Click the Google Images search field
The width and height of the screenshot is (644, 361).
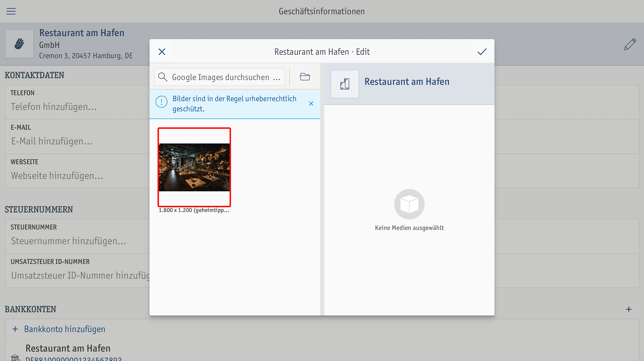click(219, 77)
